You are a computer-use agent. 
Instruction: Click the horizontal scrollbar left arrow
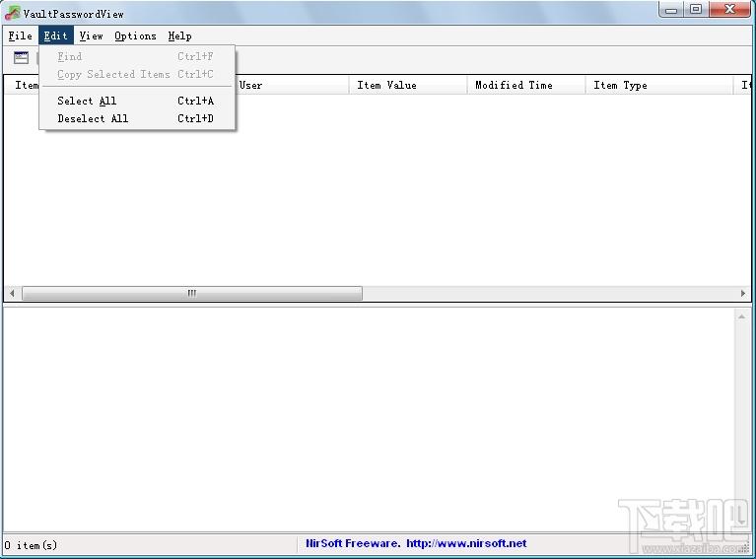coord(12,293)
